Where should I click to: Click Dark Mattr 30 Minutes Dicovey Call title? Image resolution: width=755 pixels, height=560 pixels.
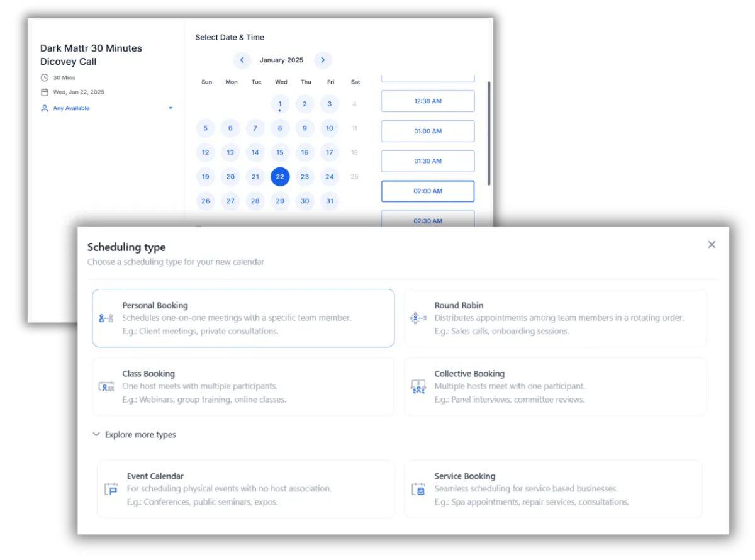tap(91, 55)
